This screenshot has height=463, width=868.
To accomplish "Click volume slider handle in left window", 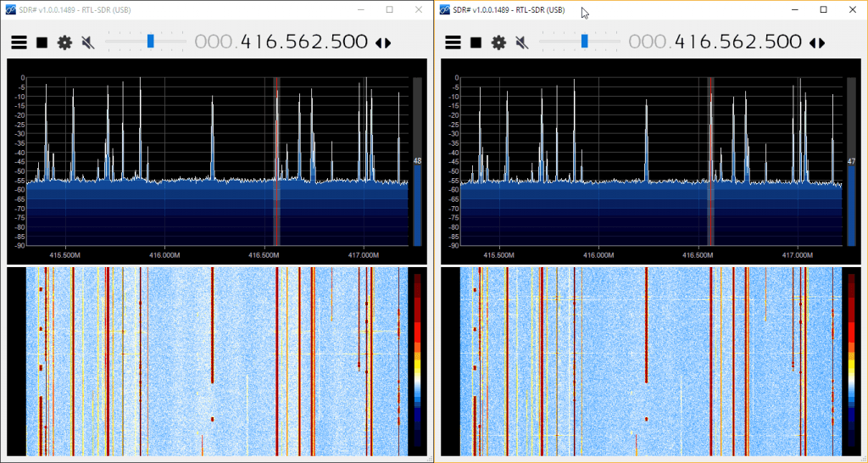I will pyautogui.click(x=150, y=41).
